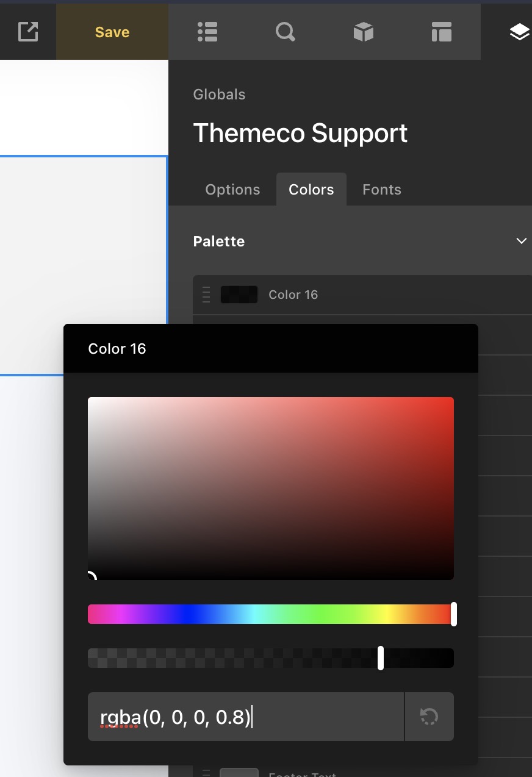Image resolution: width=532 pixels, height=777 pixels.
Task: Click the drag handle beside Color 16
Action: [x=206, y=295]
